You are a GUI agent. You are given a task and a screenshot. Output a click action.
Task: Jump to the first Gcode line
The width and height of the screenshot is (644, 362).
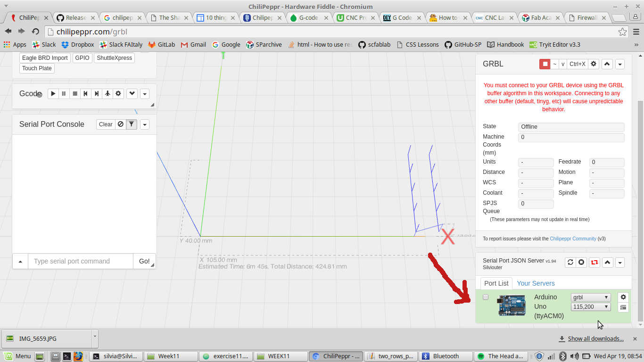[x=85, y=94]
